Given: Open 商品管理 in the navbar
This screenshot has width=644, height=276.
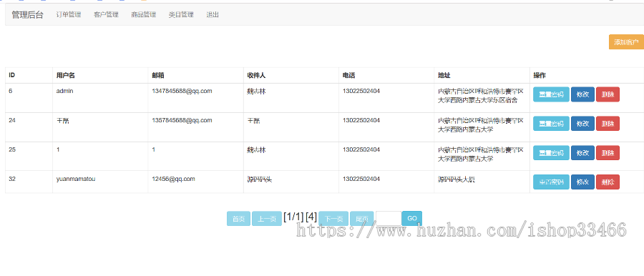Looking at the screenshot, I should (143, 15).
